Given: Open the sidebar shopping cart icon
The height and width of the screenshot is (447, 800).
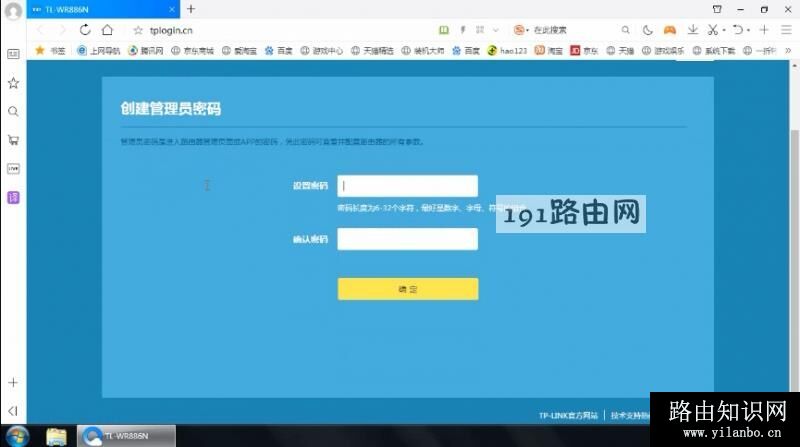Looking at the screenshot, I should pos(13,140).
